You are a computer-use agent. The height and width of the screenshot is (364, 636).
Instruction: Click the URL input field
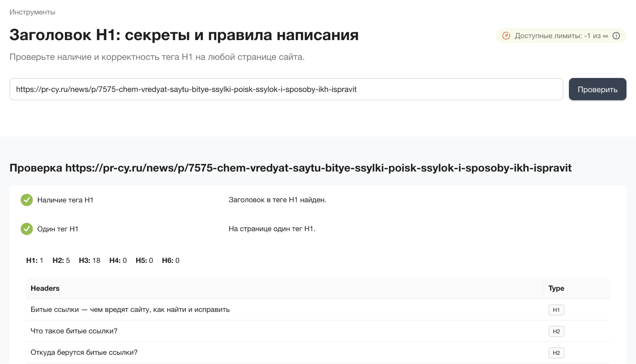(286, 89)
